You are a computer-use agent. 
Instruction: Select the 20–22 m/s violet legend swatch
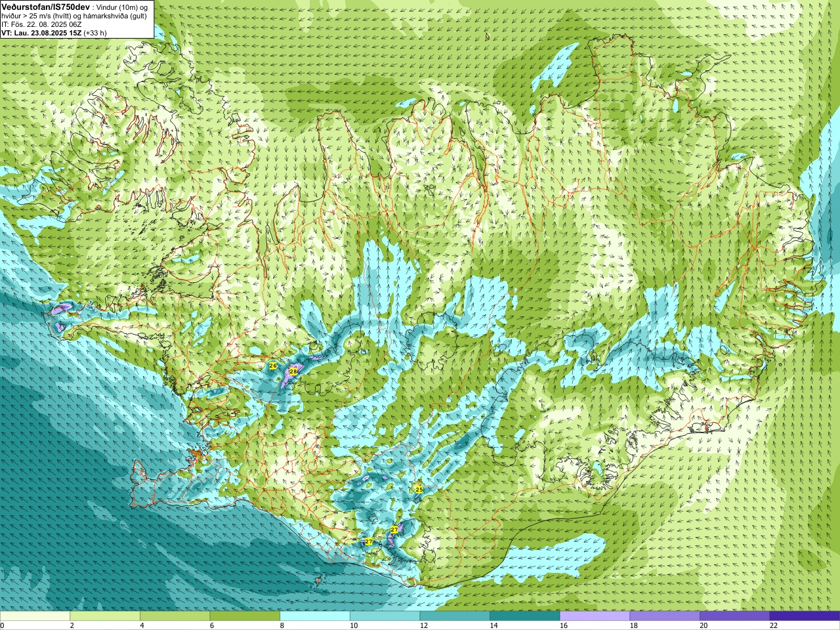click(735, 616)
